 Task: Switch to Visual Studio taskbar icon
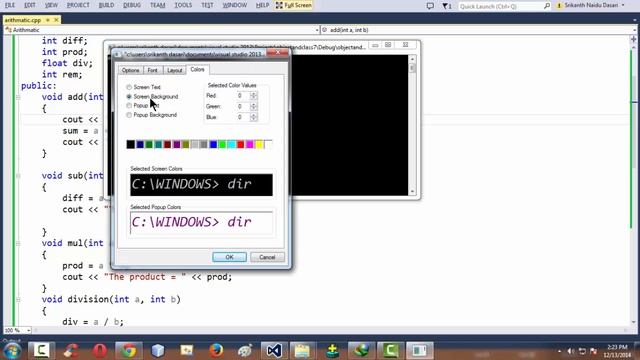(x=274, y=351)
